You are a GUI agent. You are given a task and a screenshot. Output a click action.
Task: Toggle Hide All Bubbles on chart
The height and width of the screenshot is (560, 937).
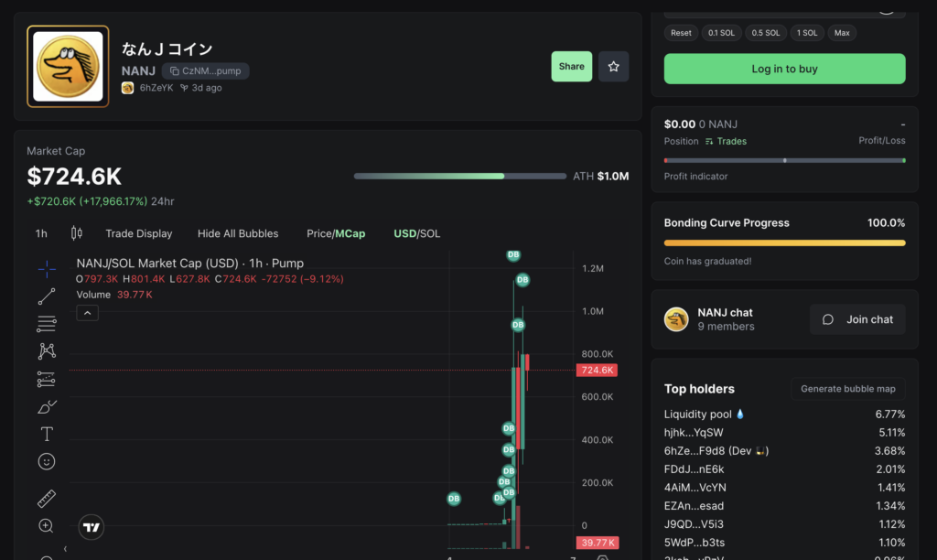(238, 233)
